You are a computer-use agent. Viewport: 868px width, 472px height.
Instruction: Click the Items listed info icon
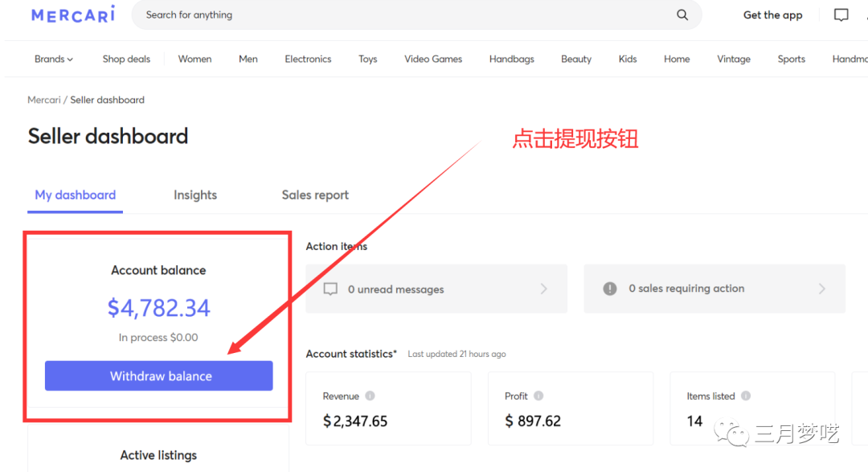pyautogui.click(x=746, y=396)
